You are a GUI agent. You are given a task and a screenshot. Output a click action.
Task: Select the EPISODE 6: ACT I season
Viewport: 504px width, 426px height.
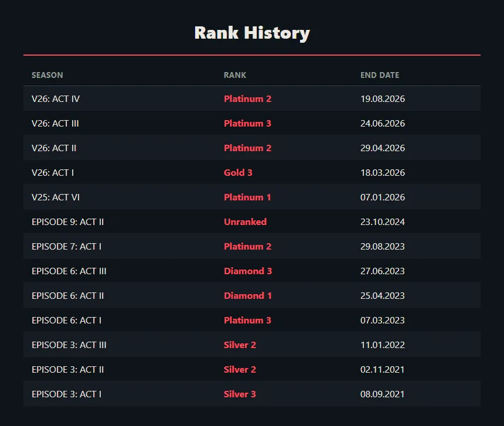(x=67, y=321)
